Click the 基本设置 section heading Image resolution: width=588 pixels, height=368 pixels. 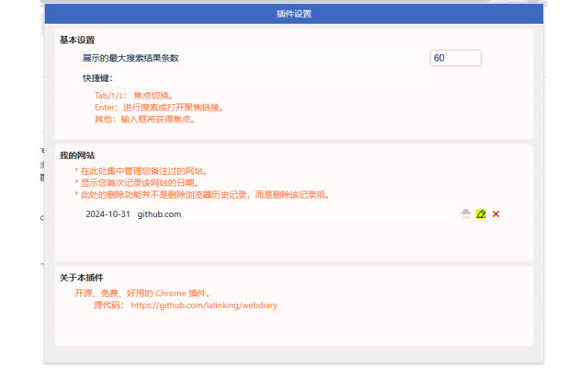[x=77, y=40]
